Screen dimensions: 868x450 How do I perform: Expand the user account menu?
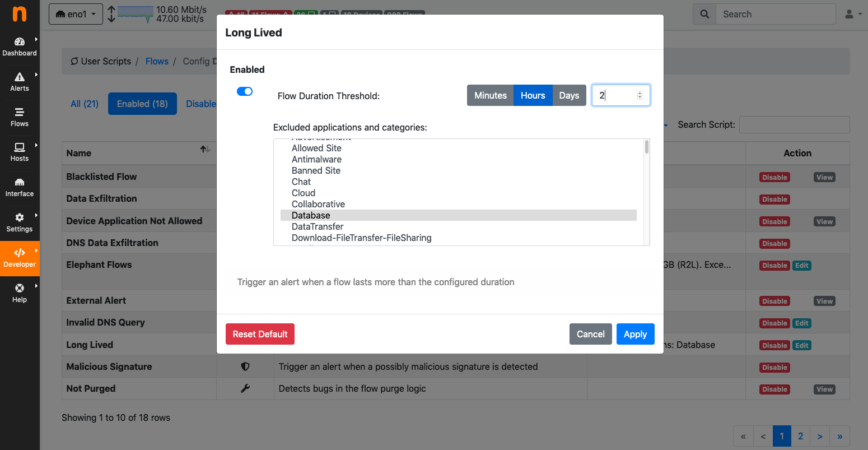pos(853,14)
